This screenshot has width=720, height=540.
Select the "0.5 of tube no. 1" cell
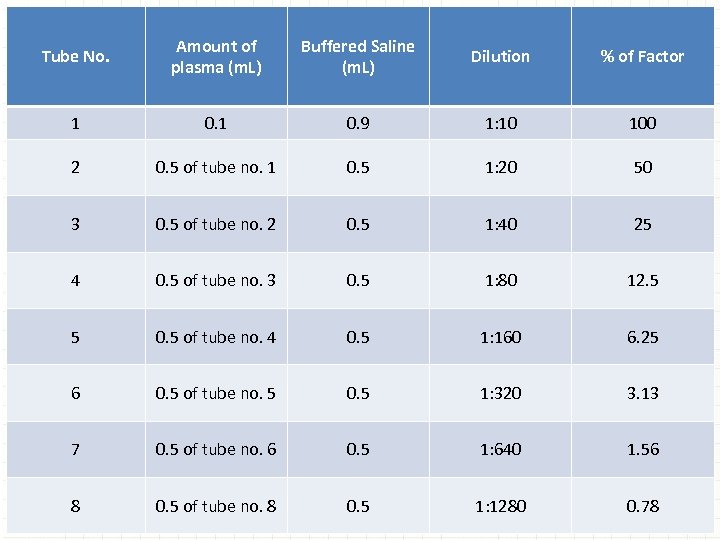coord(215,168)
